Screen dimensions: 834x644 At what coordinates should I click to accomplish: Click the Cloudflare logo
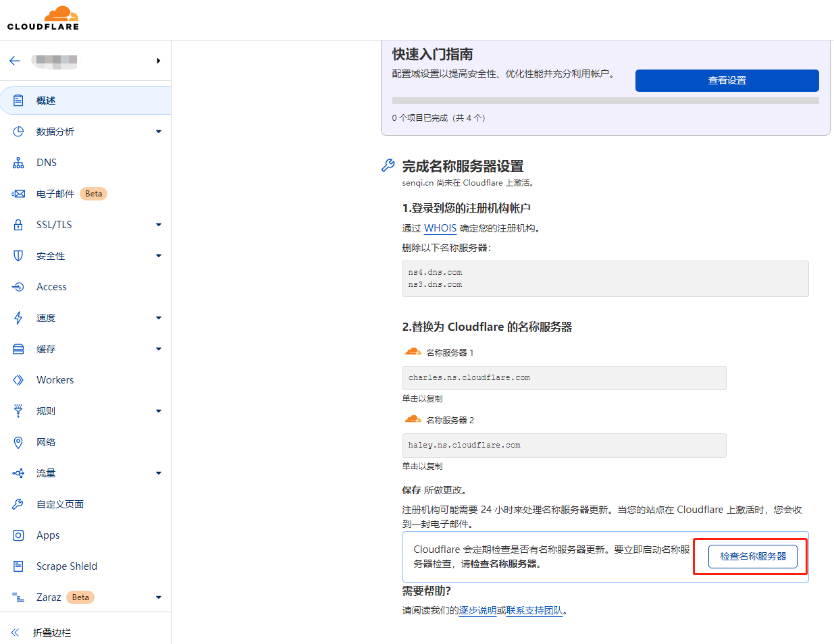pyautogui.click(x=43, y=18)
